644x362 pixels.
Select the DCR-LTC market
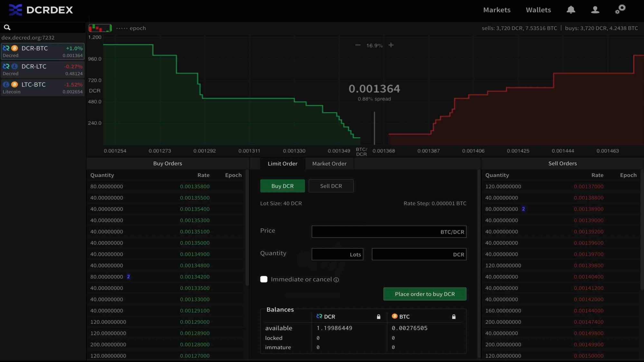43,70
